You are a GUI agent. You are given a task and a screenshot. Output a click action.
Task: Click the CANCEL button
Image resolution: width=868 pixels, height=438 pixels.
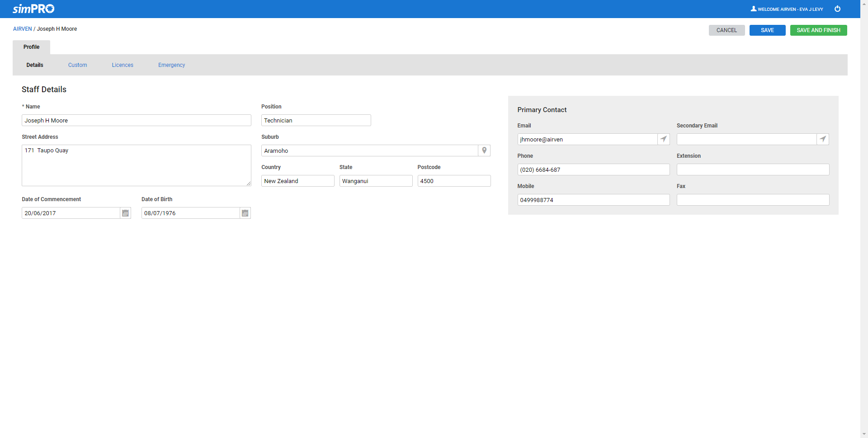click(x=726, y=30)
